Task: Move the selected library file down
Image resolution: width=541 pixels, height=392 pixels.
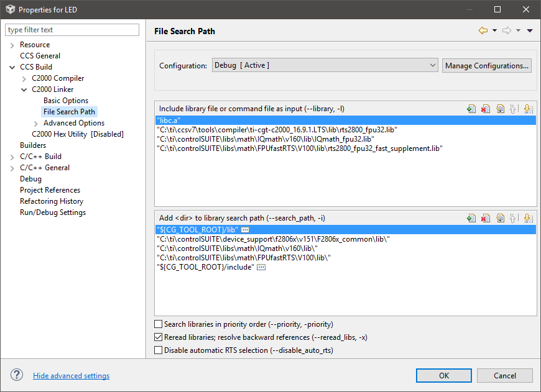Action: coord(528,109)
